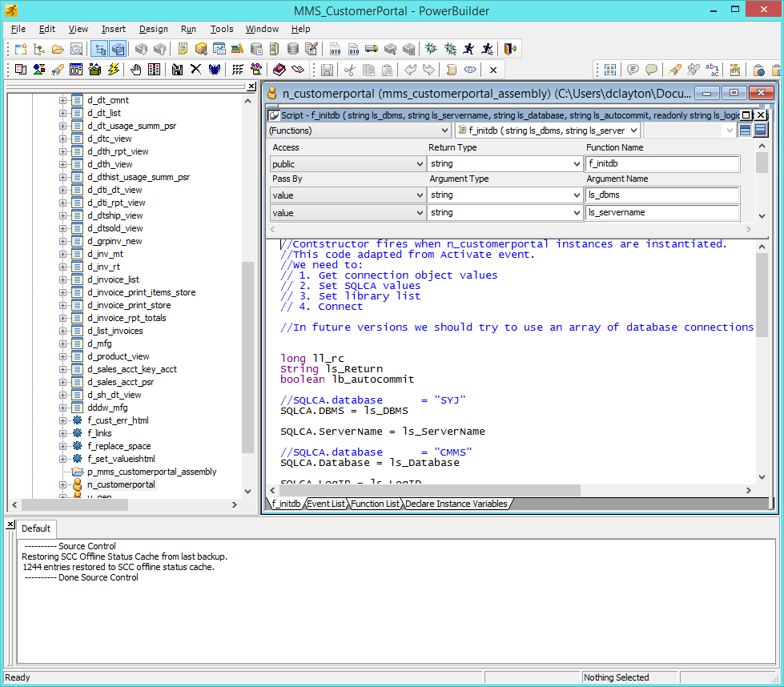Click the Find flashlight icon
This screenshot has width=784, height=687.
click(675, 70)
